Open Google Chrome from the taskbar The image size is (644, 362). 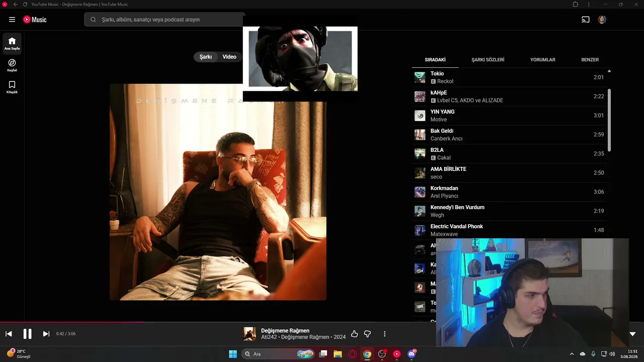pyautogui.click(x=367, y=354)
